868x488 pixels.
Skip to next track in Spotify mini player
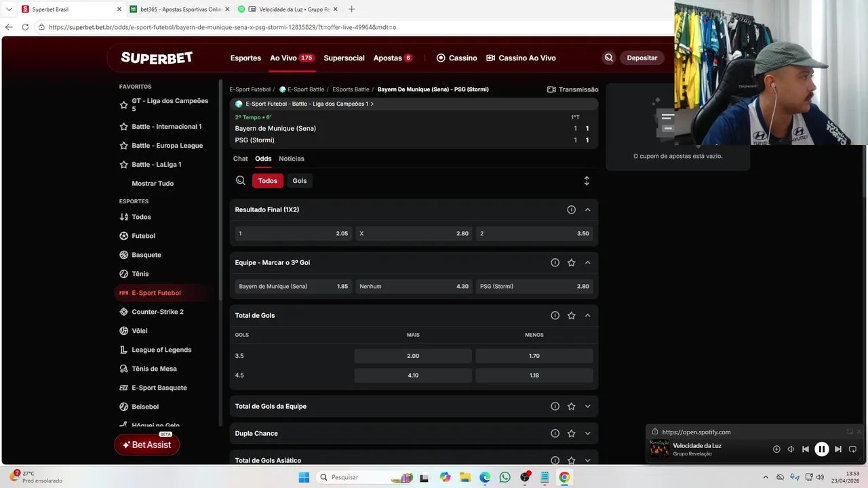point(838,449)
